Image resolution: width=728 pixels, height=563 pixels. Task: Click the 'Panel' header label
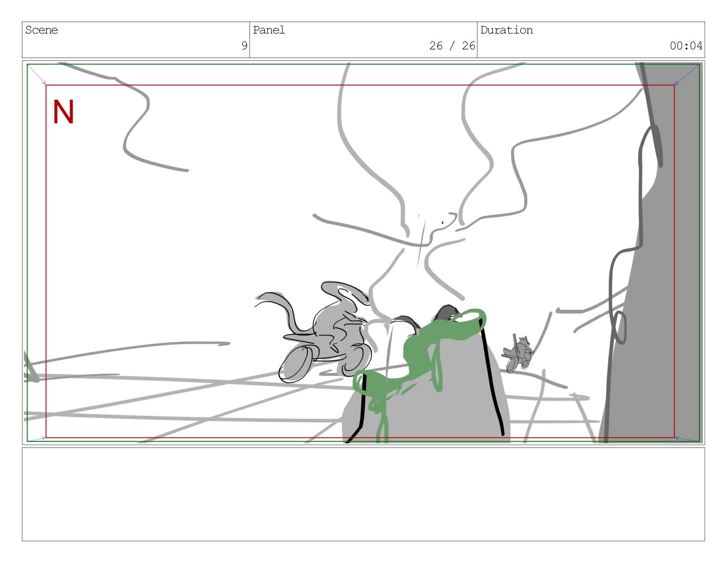click(269, 30)
